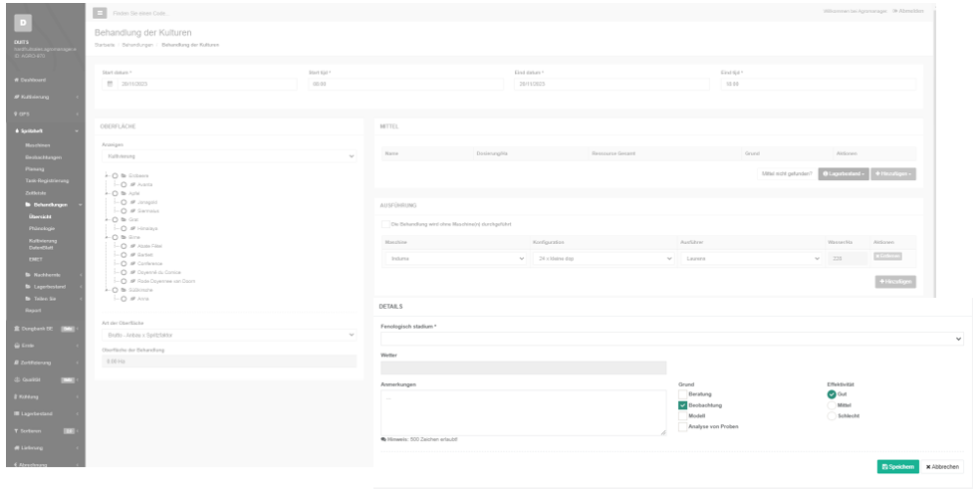Open the calendar icon beside Start datum
The image size is (980, 497).
click(110, 84)
